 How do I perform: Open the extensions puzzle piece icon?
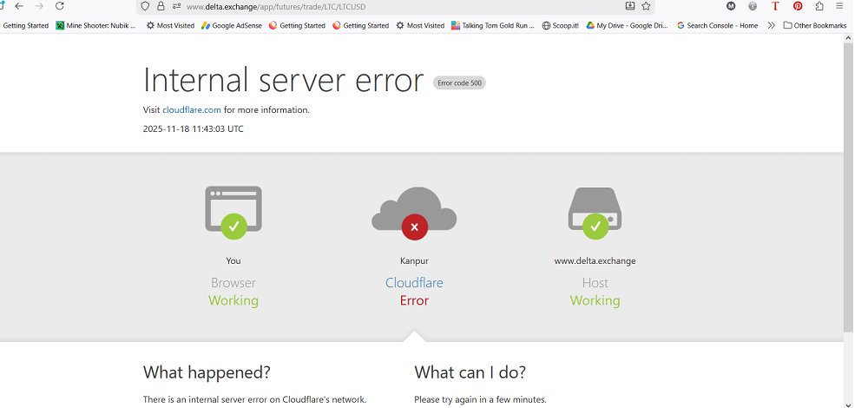pyautogui.click(x=819, y=6)
